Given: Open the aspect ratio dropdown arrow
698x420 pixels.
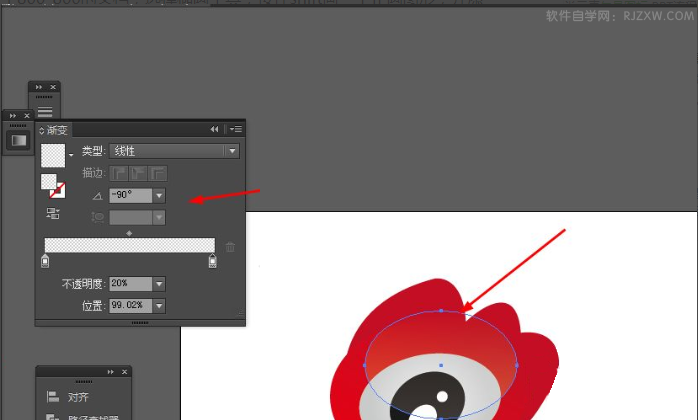Looking at the screenshot, I should 159,217.
